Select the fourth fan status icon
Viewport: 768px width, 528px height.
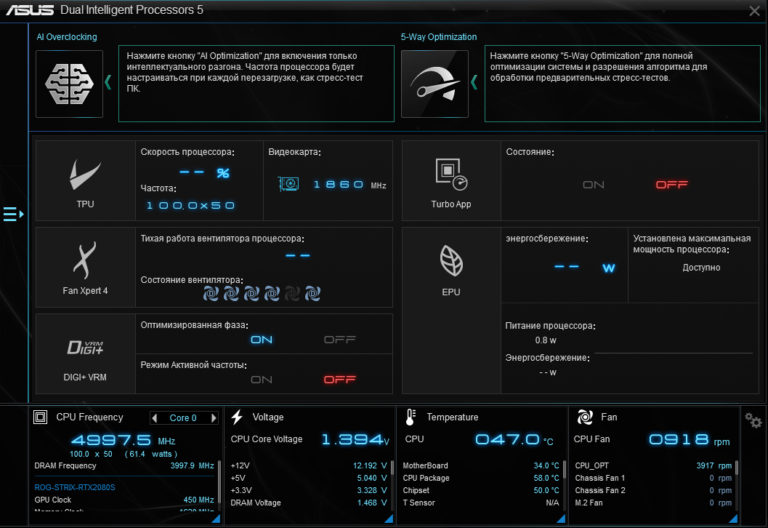click(272, 294)
